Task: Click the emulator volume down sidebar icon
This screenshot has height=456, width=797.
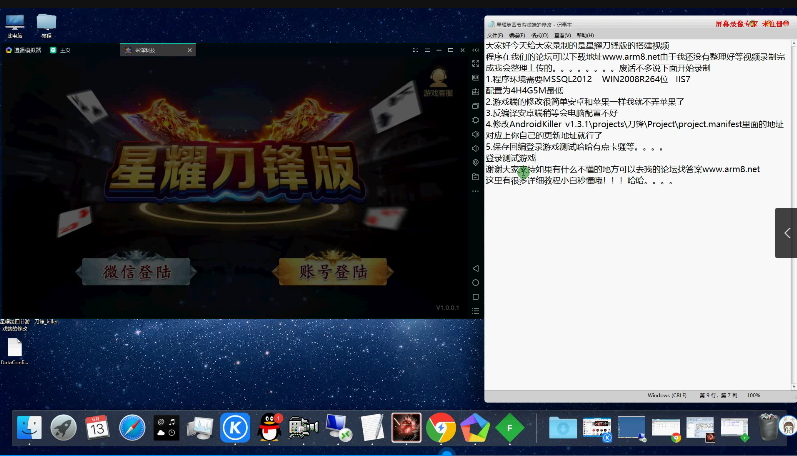Action: (475, 148)
